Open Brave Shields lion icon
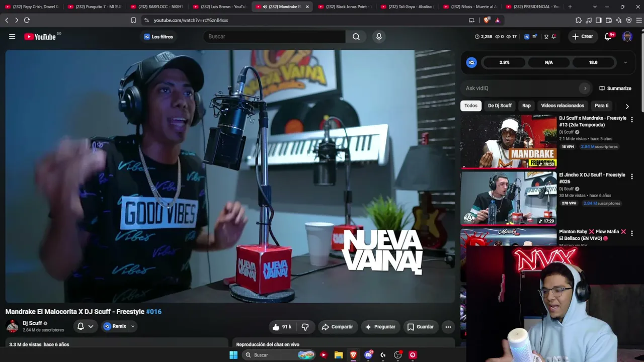This screenshot has height=362, width=644. 487,20
